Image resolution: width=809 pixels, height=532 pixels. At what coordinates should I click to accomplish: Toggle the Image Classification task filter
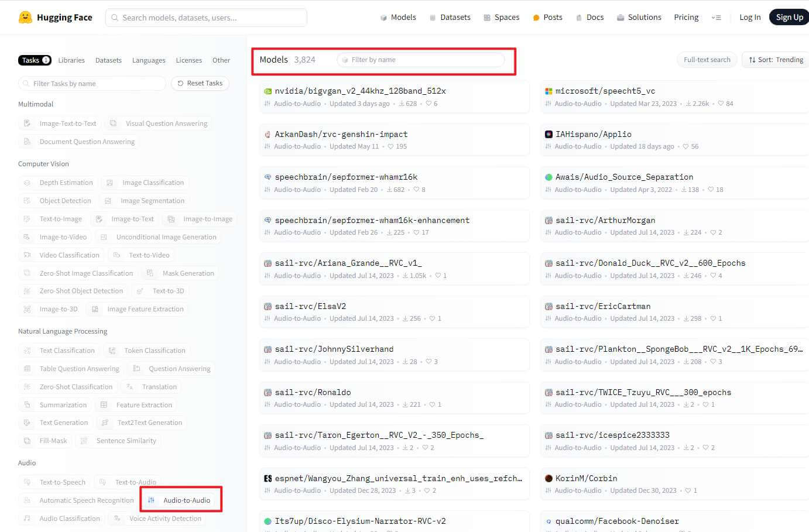click(x=145, y=183)
